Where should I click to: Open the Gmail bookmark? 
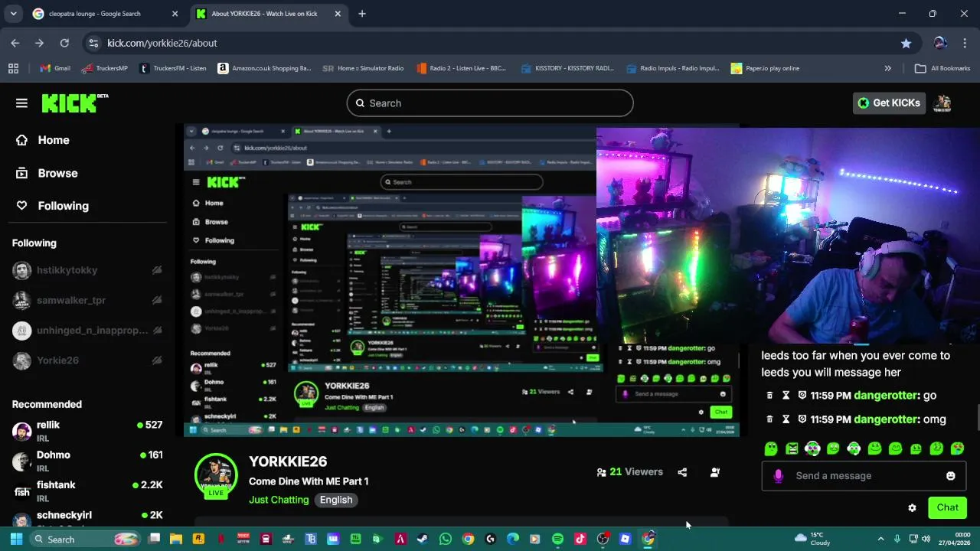[55, 68]
